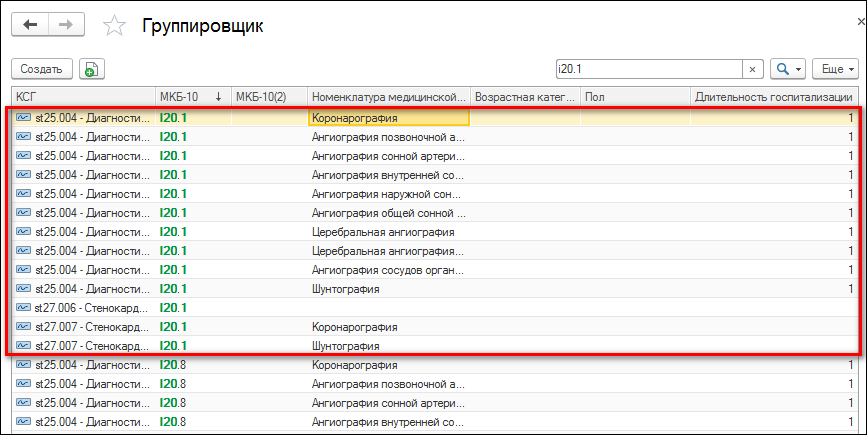Clear the search field text
Image resolution: width=867 pixels, height=435 pixels.
tap(752, 69)
